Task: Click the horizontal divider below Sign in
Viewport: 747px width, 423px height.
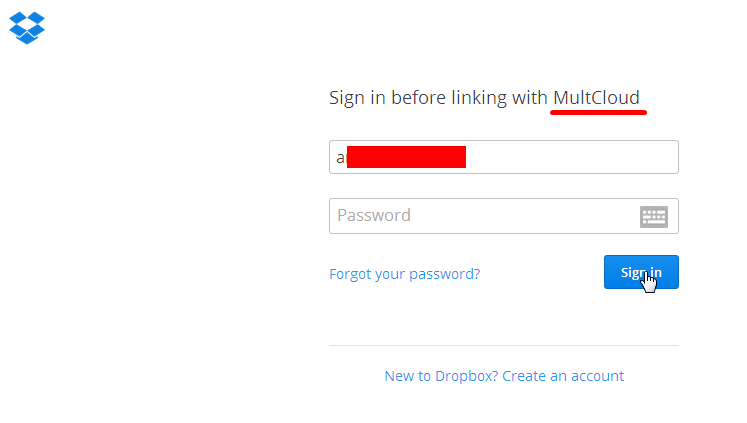Action: coord(504,345)
